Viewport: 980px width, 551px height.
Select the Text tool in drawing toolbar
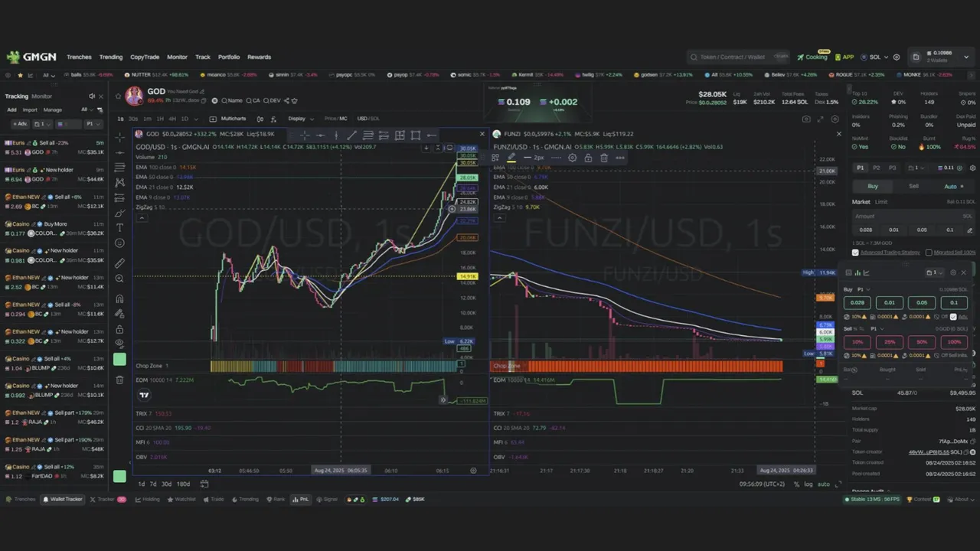click(x=119, y=227)
